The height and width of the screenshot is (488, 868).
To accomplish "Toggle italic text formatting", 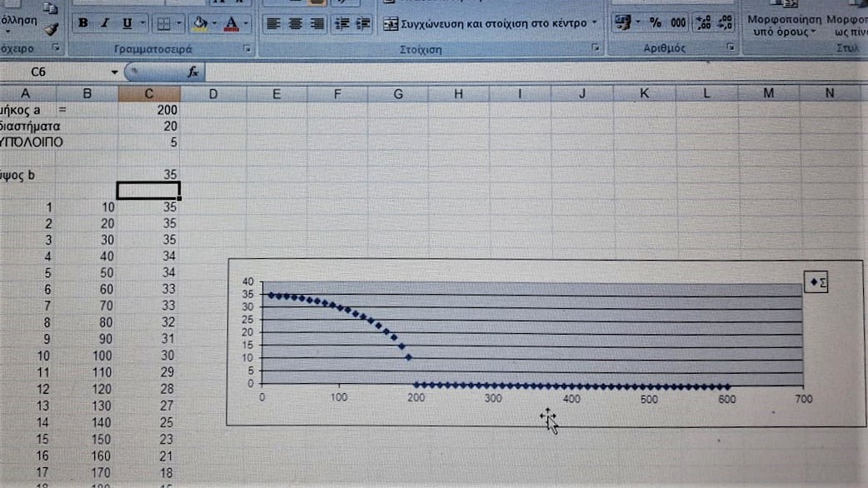I will pos(105,23).
